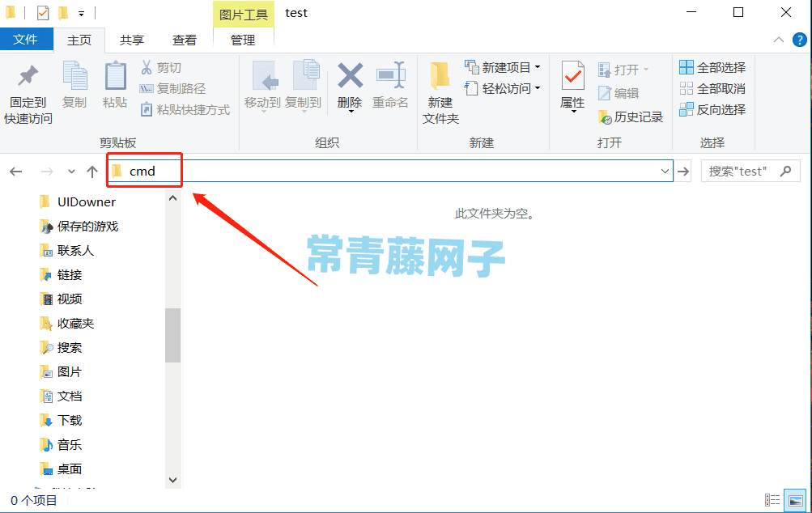The height and width of the screenshot is (513, 812).
Task: Click the properties checkmark in title bar
Action: pyautogui.click(x=43, y=12)
